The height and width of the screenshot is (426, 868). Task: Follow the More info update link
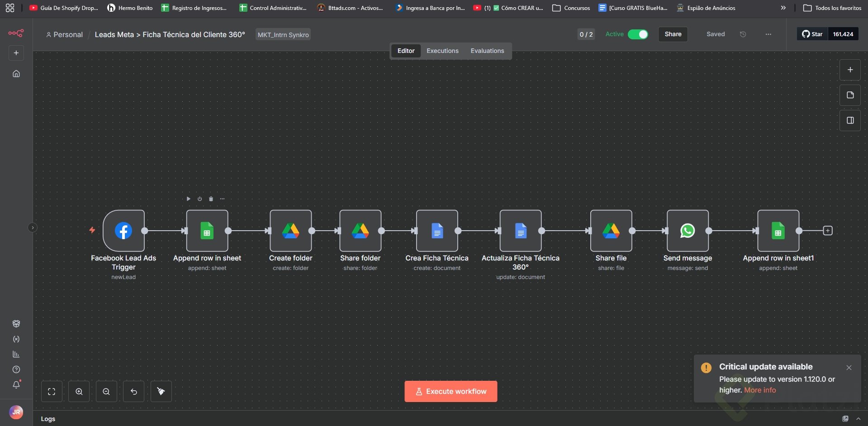[760, 390]
